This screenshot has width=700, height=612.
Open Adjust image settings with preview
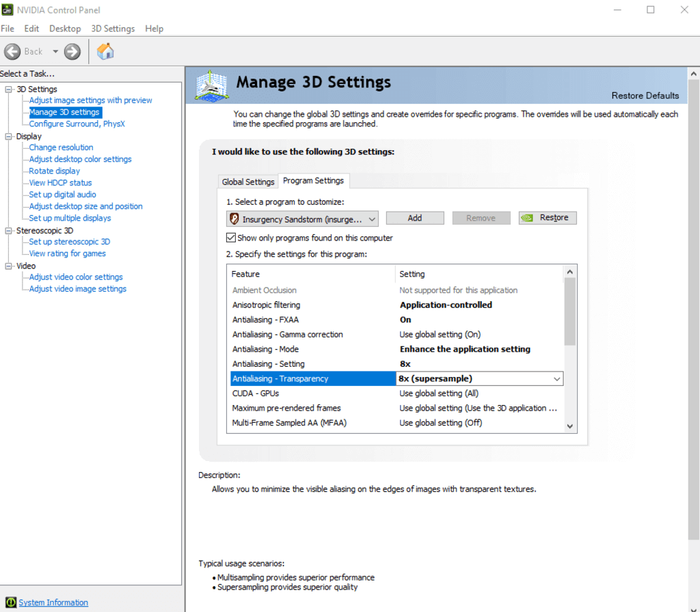[91, 100]
